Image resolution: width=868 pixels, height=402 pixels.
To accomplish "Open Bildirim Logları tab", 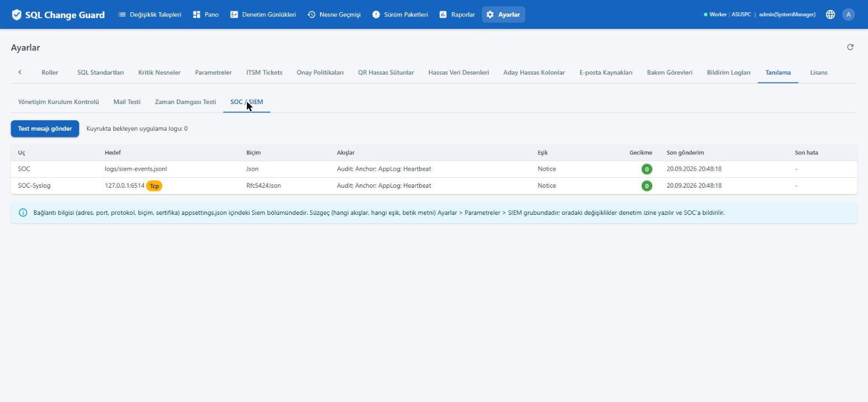I will tap(728, 73).
